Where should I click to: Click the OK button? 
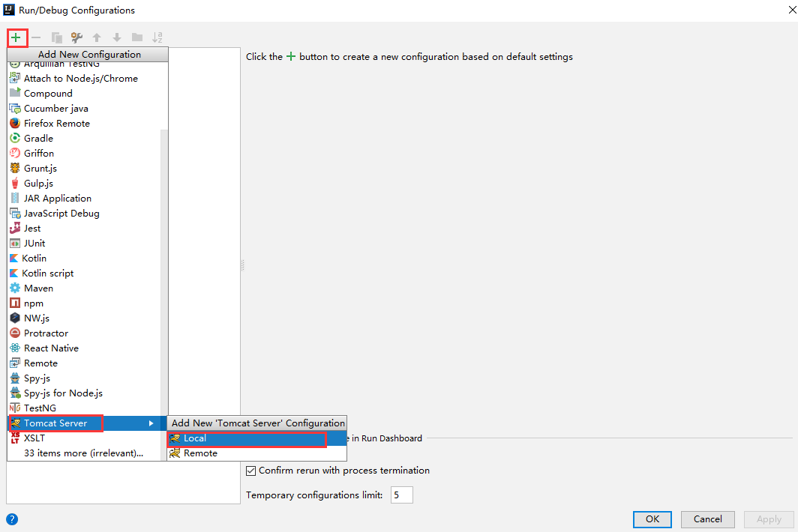click(x=652, y=519)
